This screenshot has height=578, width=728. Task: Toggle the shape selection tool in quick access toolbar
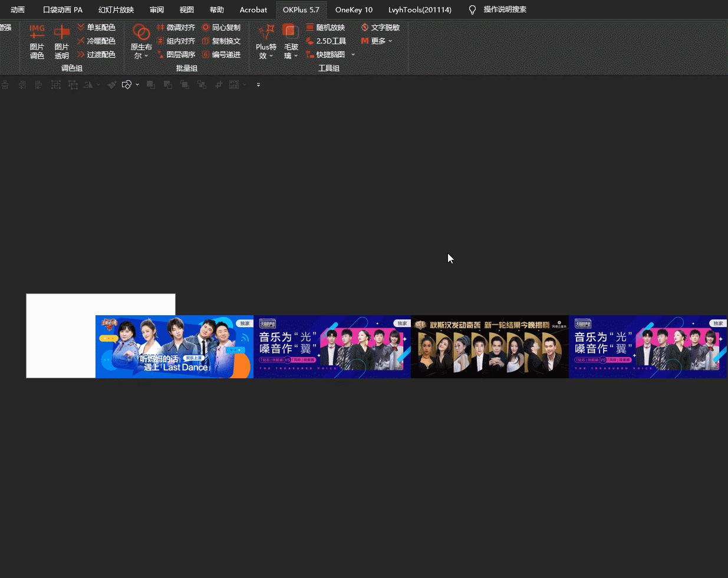(x=126, y=84)
